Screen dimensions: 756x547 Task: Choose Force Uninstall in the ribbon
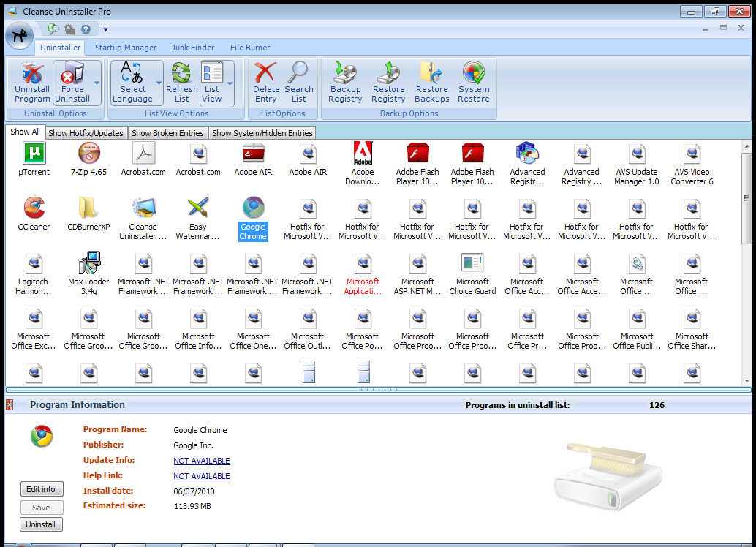click(x=72, y=83)
